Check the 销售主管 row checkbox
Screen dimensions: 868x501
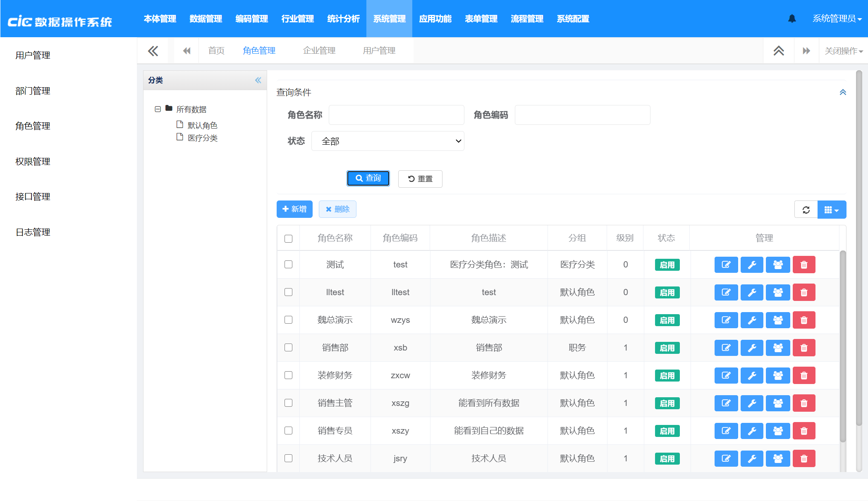point(289,403)
